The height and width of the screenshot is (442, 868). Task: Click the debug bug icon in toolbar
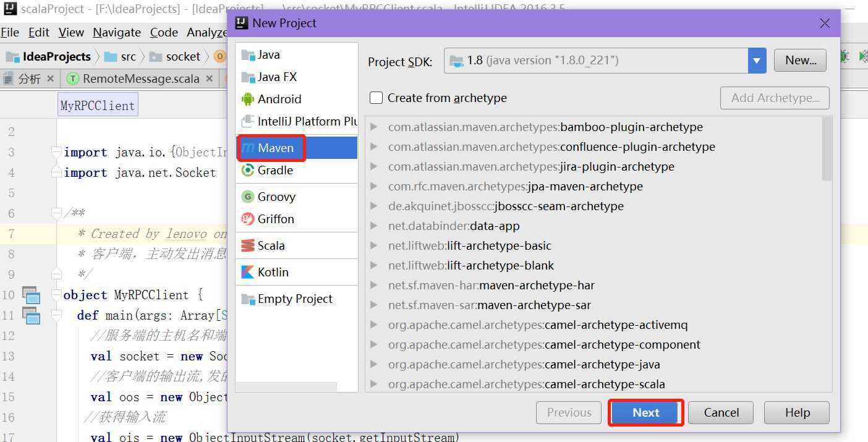[845, 56]
